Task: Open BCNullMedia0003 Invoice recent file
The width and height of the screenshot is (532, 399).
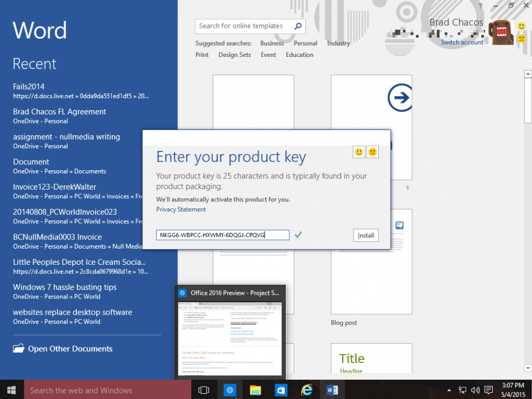Action: pyautogui.click(x=76, y=241)
